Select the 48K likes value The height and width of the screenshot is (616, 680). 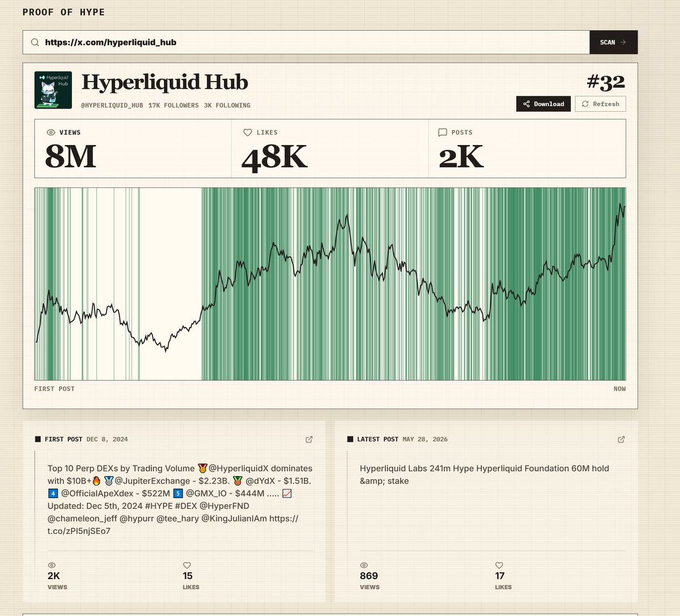coord(275,157)
